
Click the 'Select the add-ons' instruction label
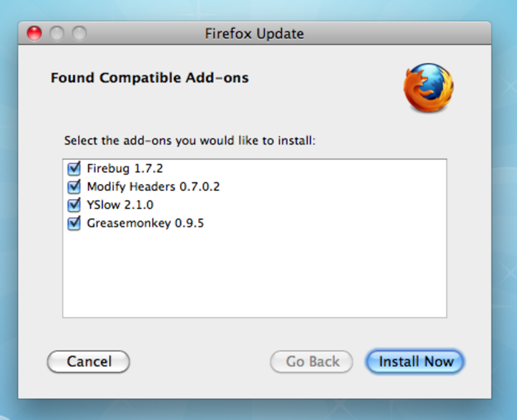point(189,141)
